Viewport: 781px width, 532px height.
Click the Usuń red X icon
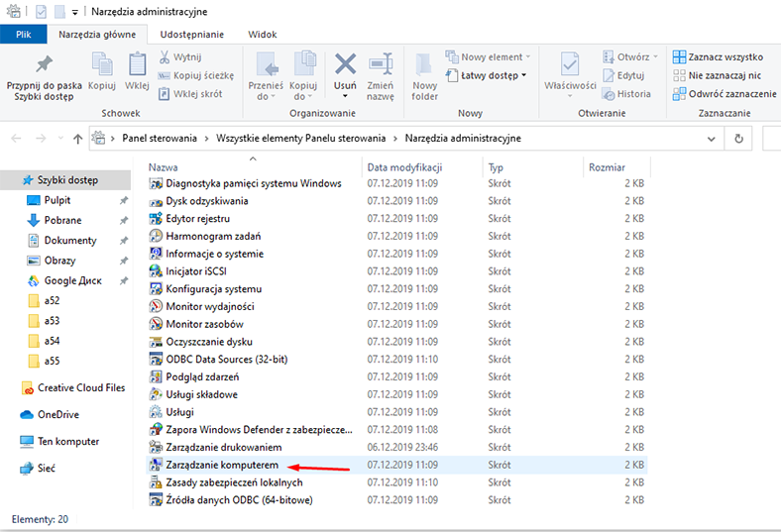[x=345, y=64]
